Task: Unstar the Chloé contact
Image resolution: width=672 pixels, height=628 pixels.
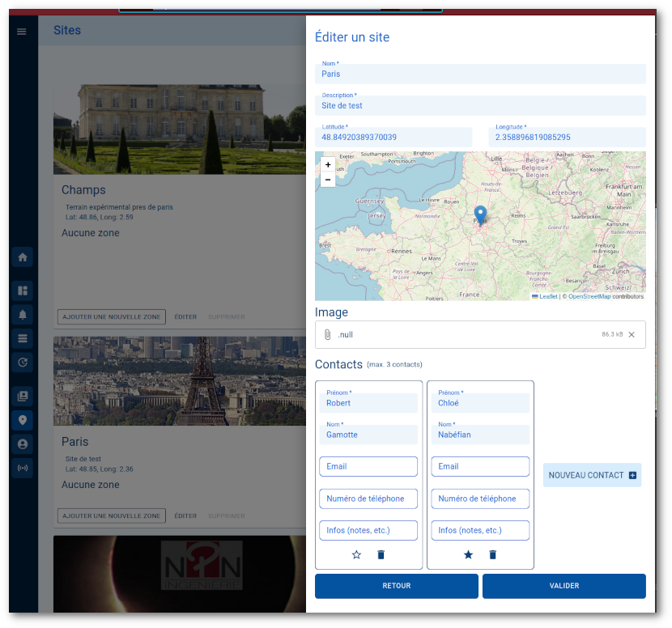Action: point(468,554)
